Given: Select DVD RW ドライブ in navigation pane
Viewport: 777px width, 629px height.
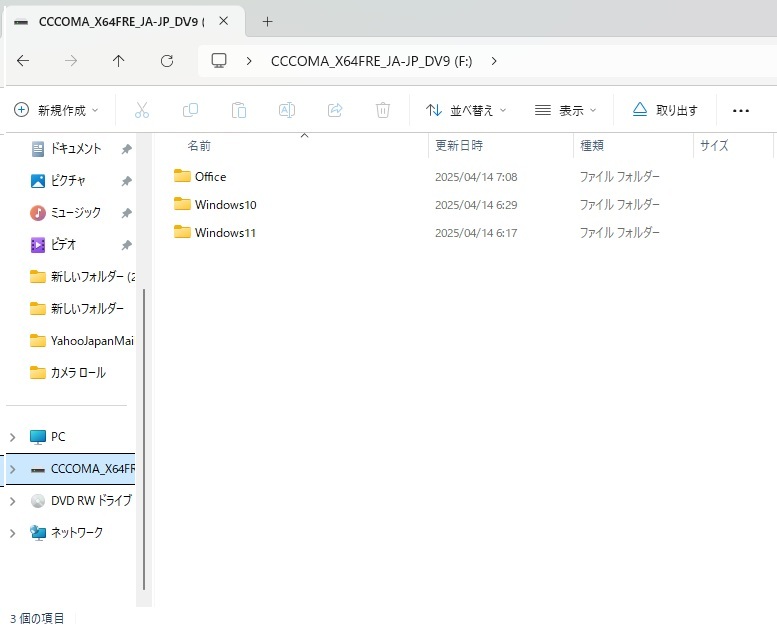Looking at the screenshot, I should point(81,501).
